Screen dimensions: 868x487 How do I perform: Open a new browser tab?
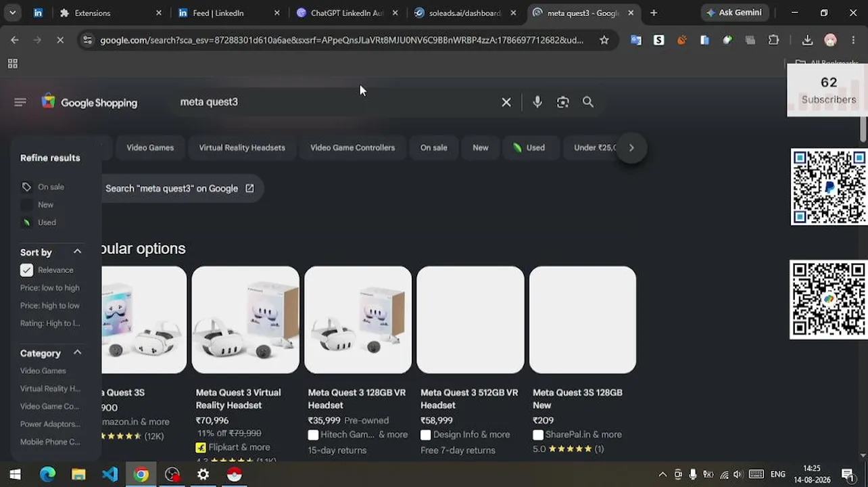point(654,13)
